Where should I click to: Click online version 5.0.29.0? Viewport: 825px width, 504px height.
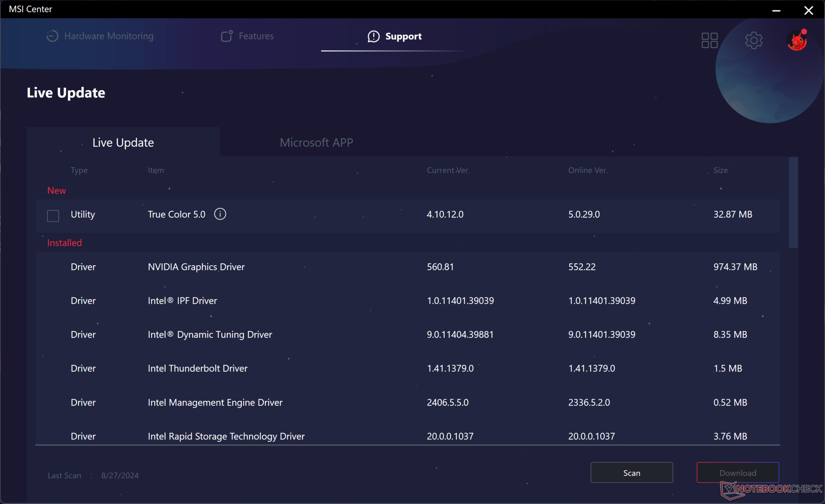click(x=584, y=214)
